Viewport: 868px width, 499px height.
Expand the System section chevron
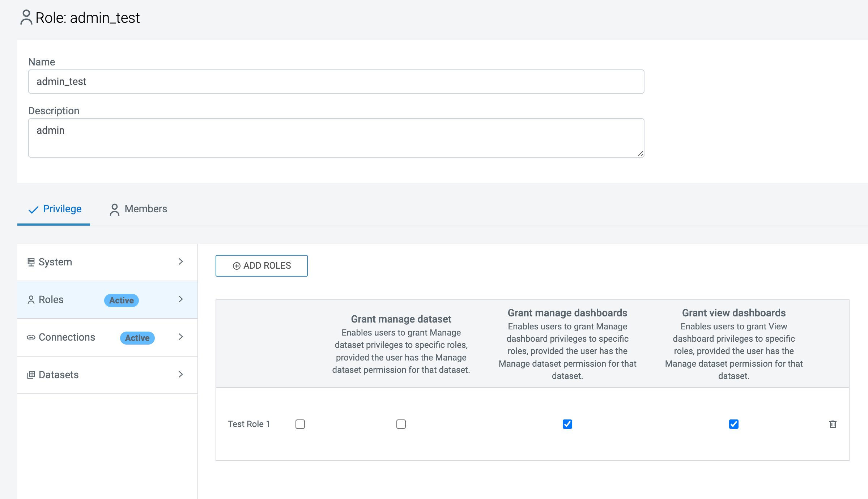181,261
